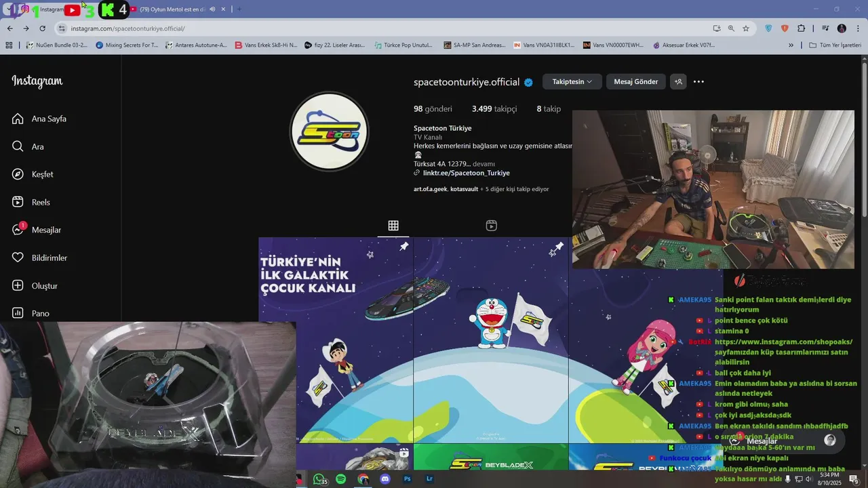Go forward in browser
Screen dimensions: 868x488
point(26,28)
